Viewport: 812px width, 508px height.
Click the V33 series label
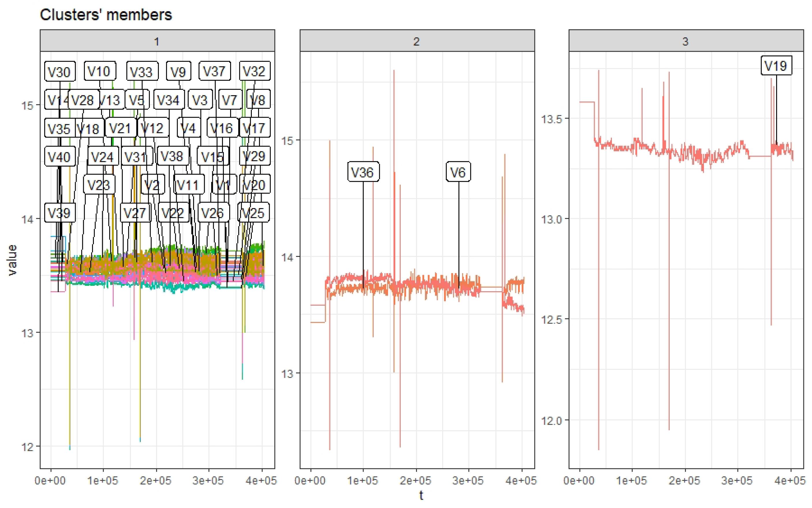click(x=142, y=72)
